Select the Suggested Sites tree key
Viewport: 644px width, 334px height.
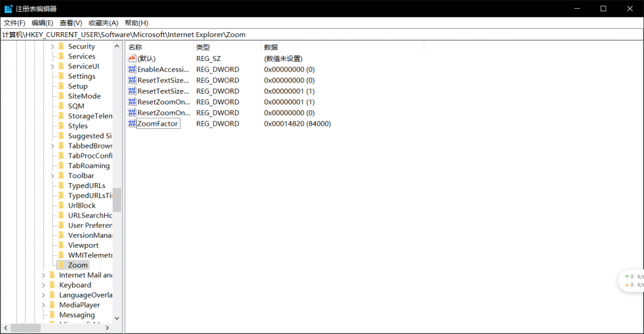(89, 136)
